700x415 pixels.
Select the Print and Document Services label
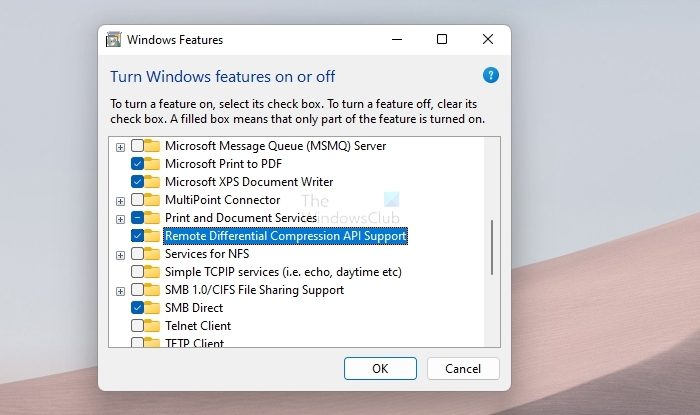241,218
